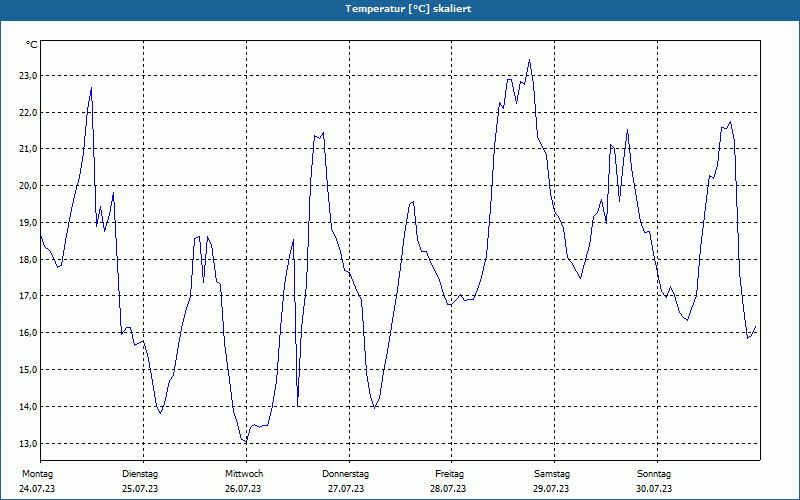Select the 19,0 axis value
This screenshot has height=500, width=800.
click(28, 222)
